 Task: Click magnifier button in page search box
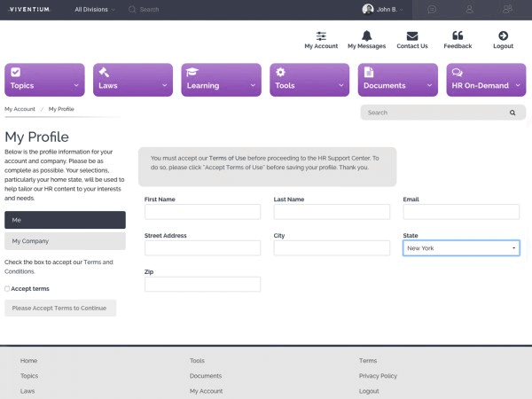[x=512, y=113]
